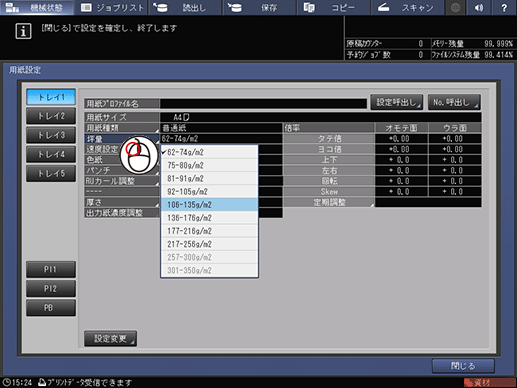Click タテ倍 ウラ面 value +0.00
Viewport: 517px width, 388px height.
(x=455, y=139)
